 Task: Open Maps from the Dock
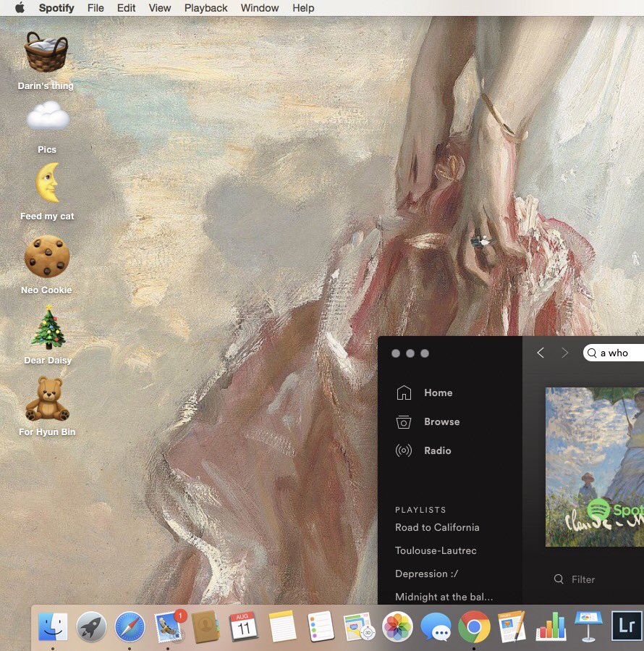coord(359,626)
